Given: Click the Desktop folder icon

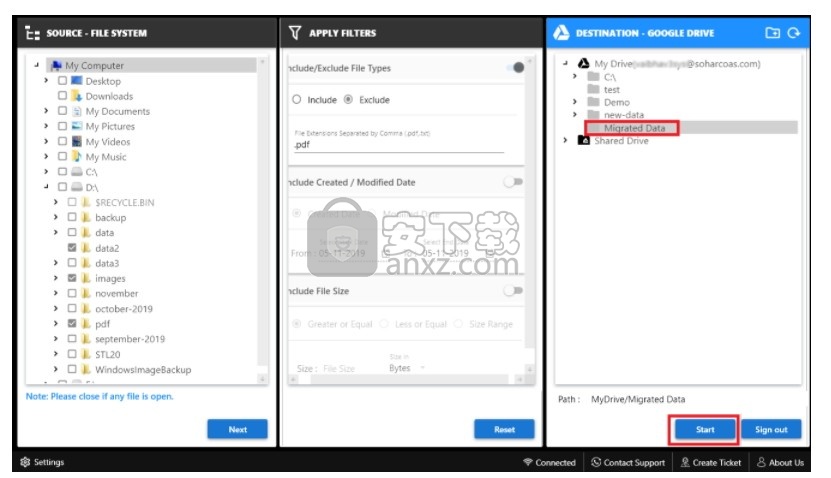Looking at the screenshot, I should coord(77,81).
